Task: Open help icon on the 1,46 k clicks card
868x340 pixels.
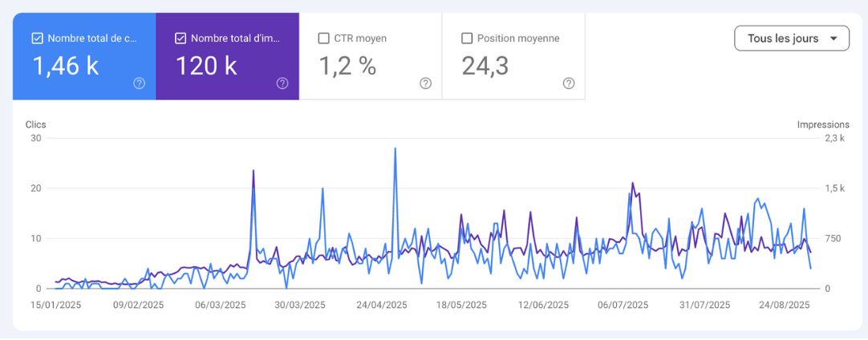Action: click(x=140, y=83)
